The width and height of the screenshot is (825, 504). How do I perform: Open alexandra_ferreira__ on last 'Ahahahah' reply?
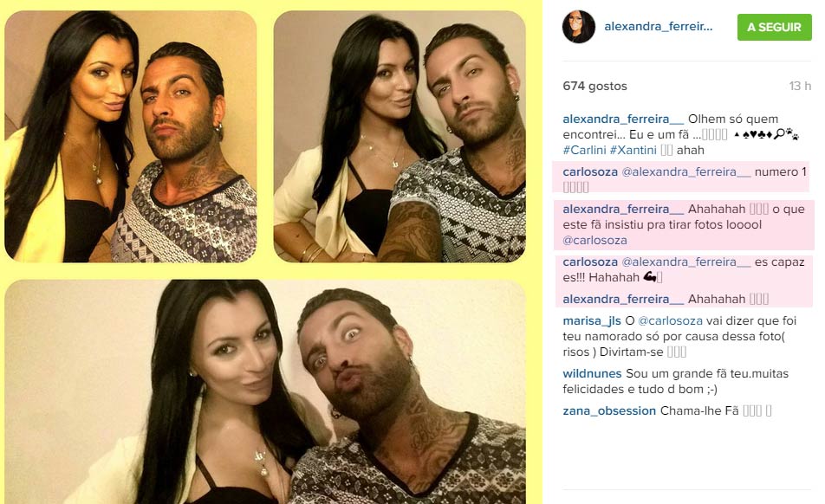[x=623, y=299]
